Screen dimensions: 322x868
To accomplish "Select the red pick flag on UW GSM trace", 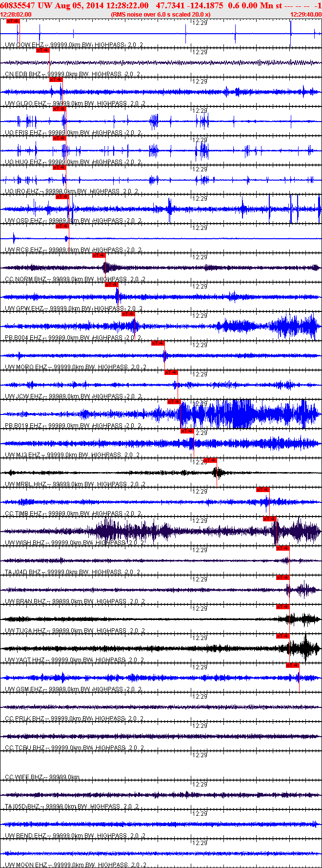I will [x=292, y=665].
